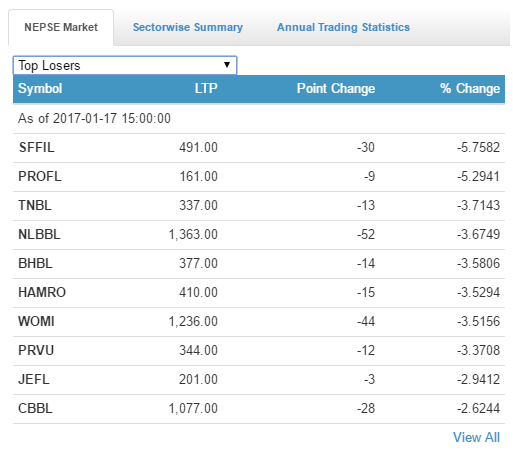The image size is (513, 473).
Task: Click the SFFIL symbol
Action: point(36,147)
